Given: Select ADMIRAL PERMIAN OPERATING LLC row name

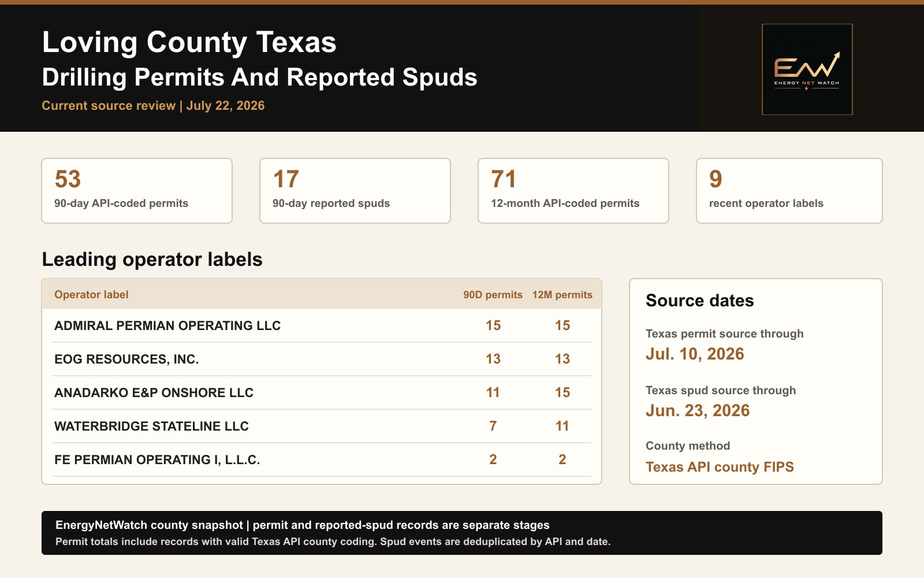Looking at the screenshot, I should coord(167,326).
